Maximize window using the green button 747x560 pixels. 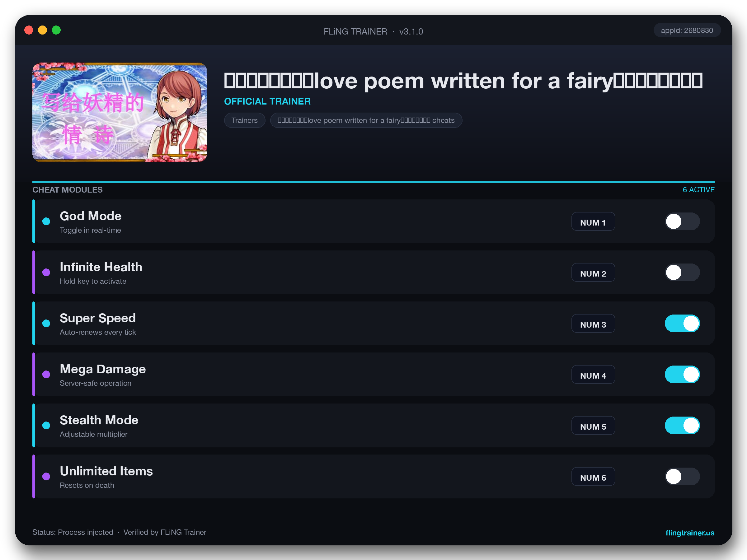point(56,30)
